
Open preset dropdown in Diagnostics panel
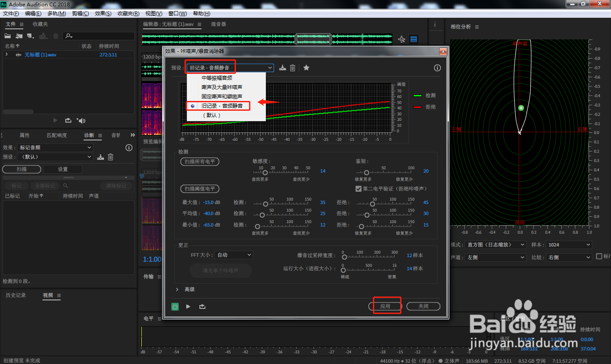pos(55,157)
